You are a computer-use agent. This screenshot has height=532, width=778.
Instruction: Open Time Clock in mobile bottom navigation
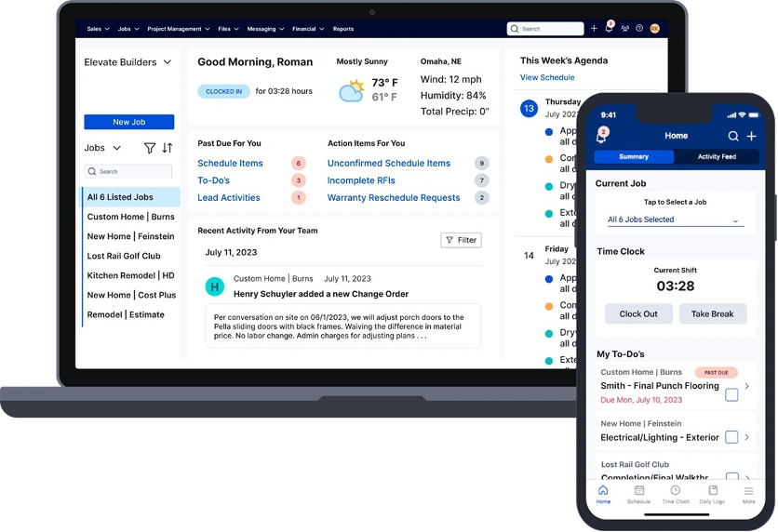coord(676,494)
